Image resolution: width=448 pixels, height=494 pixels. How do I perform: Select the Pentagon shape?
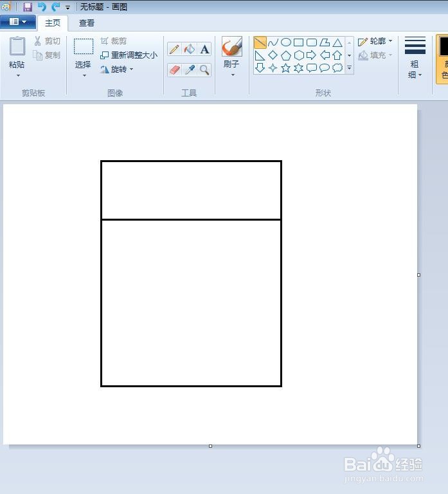(286, 55)
